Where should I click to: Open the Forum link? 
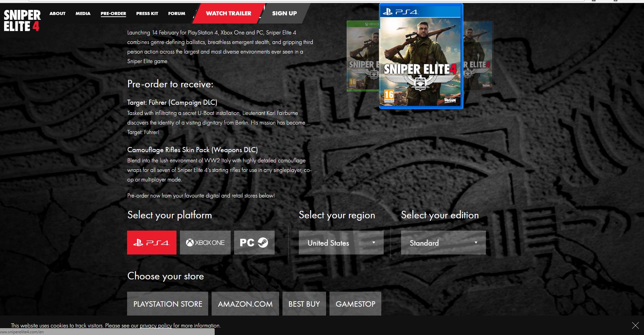(177, 14)
